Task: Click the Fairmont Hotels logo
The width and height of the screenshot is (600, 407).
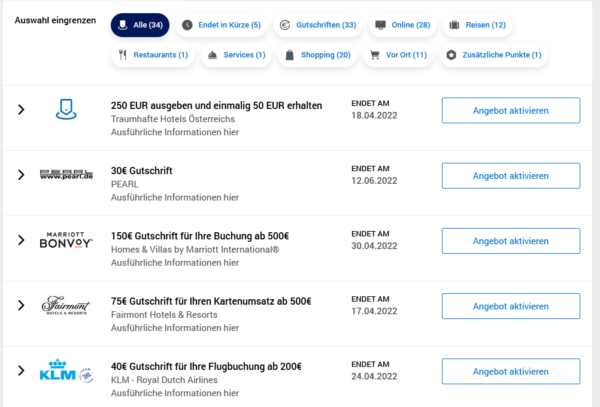Action: point(66,305)
